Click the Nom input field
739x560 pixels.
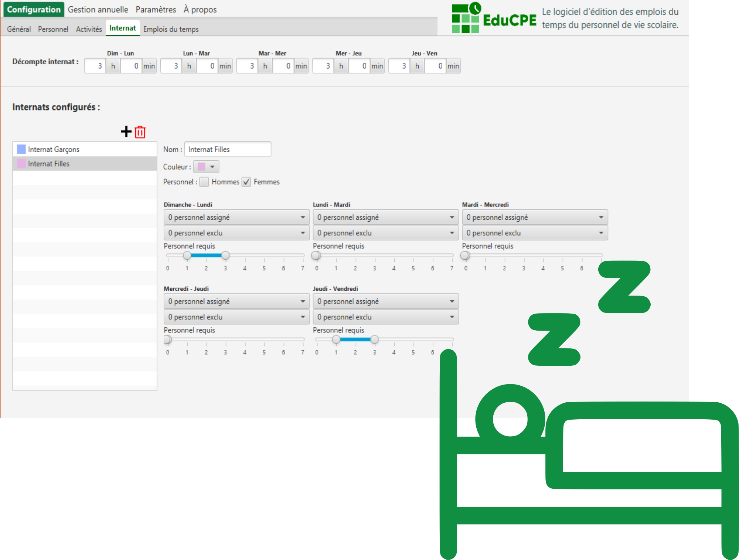point(228,149)
